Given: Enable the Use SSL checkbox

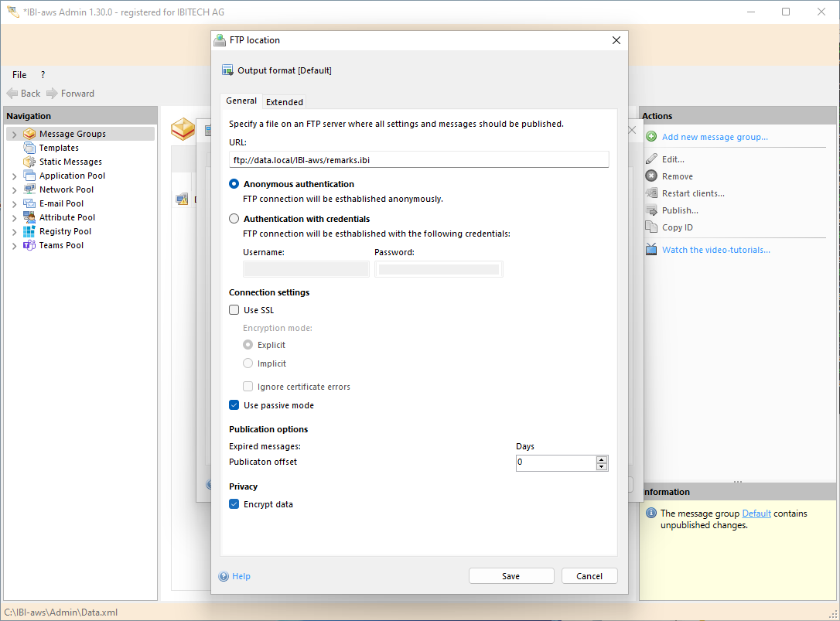Looking at the screenshot, I should point(234,309).
